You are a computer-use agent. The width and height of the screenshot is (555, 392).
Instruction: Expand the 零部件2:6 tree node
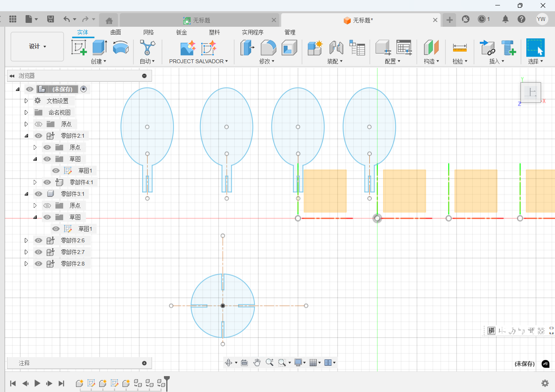26,240
